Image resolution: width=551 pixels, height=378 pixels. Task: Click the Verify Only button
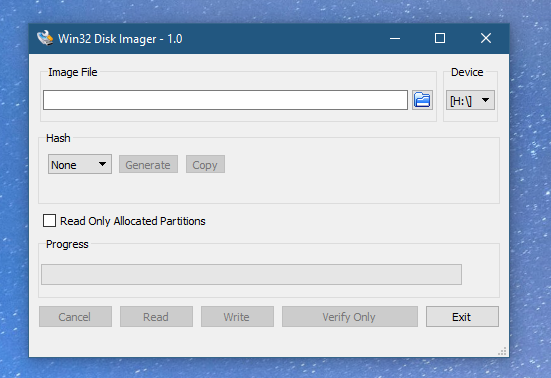tap(350, 317)
